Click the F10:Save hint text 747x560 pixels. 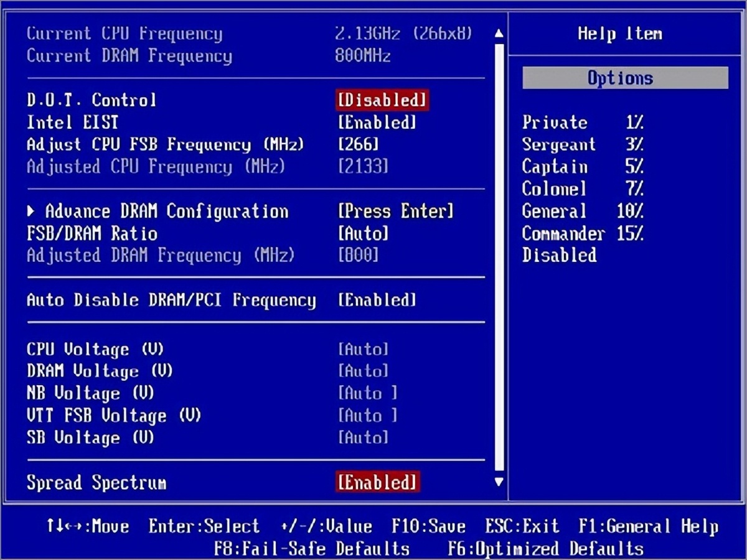(429, 526)
